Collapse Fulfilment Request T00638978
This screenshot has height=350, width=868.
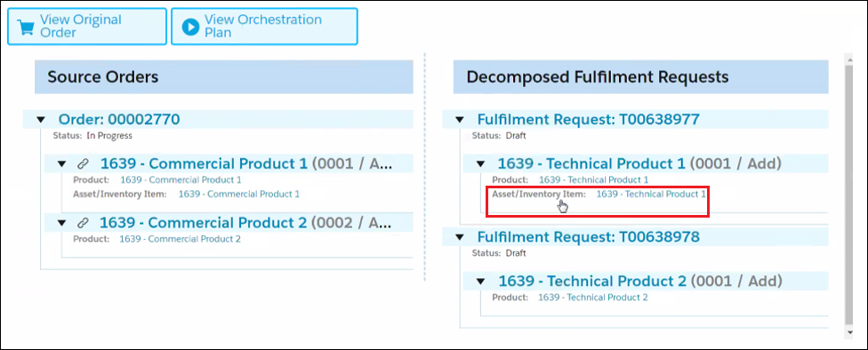[x=459, y=237]
